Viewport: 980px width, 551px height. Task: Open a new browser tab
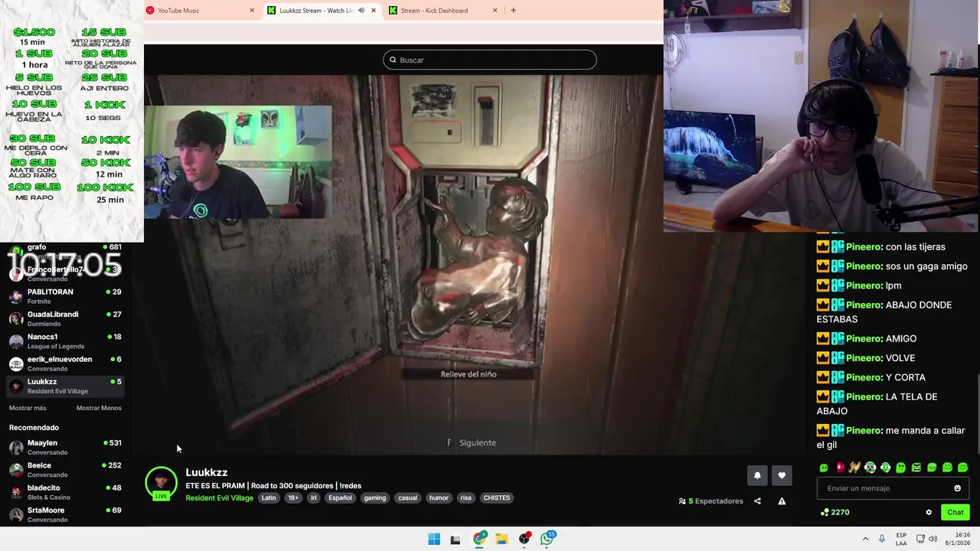(513, 11)
